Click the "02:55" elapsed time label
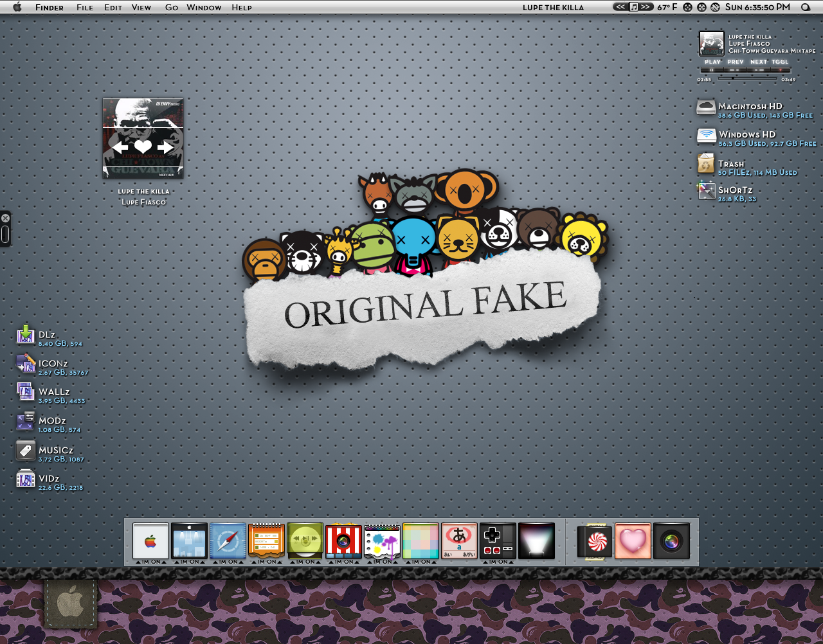This screenshot has height=644, width=823. pyautogui.click(x=704, y=80)
